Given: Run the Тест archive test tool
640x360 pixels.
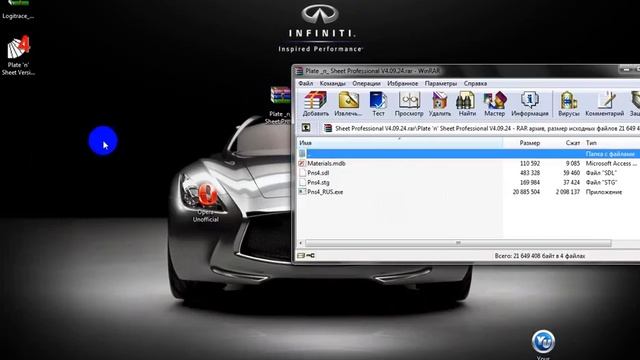Looking at the screenshot, I should coord(378,104).
